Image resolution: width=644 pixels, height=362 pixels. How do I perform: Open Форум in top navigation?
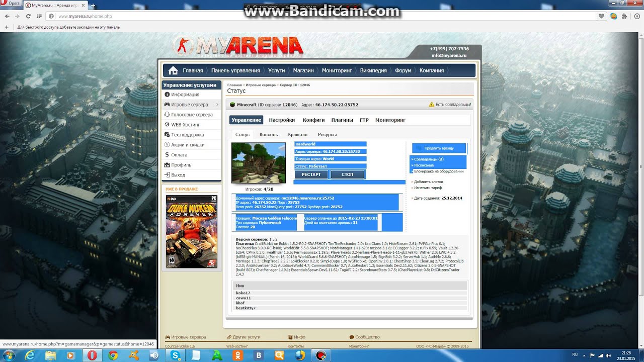pyautogui.click(x=403, y=70)
